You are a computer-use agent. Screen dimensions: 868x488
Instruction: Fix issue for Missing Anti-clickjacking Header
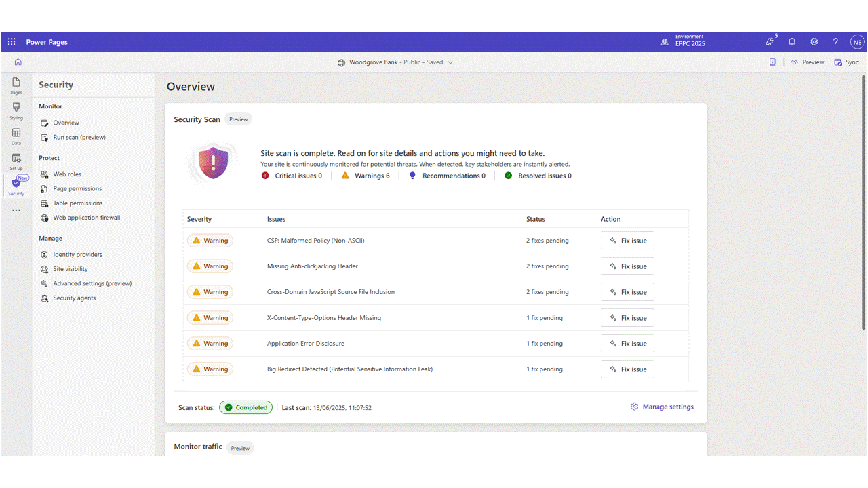coord(627,266)
